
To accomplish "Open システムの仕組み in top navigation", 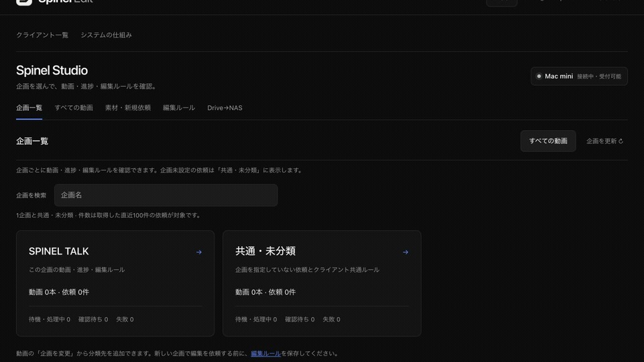I will (x=107, y=35).
